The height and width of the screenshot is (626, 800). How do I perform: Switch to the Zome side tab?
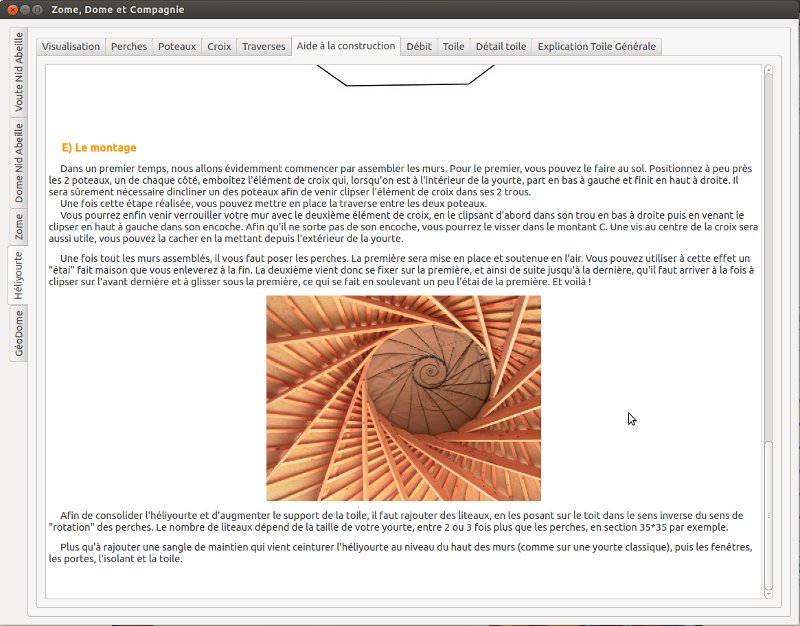click(x=19, y=227)
